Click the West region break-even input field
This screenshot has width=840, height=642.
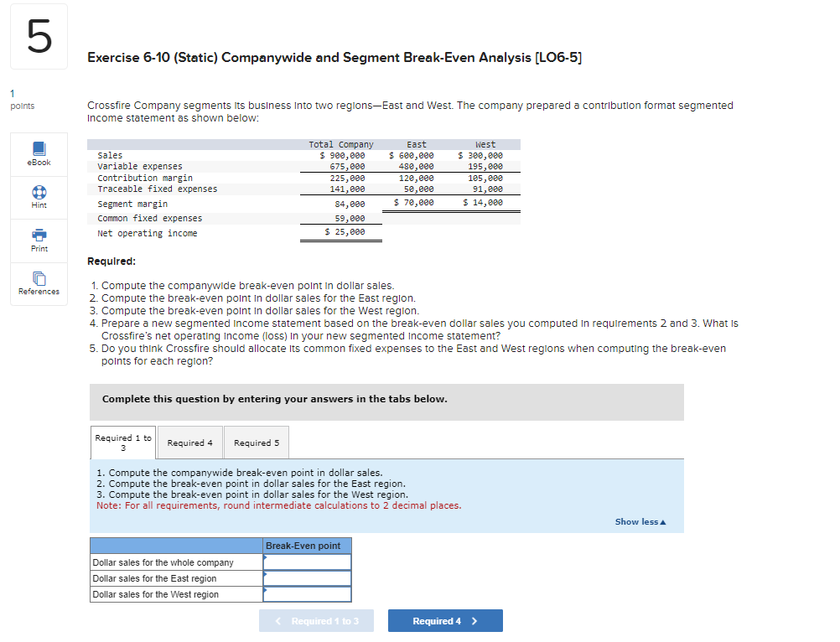[309, 594]
